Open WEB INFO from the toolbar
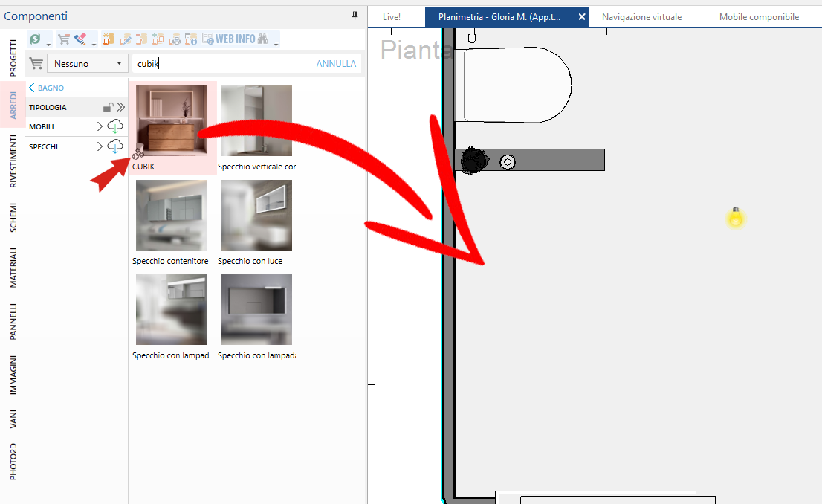This screenshot has width=822, height=504. (x=229, y=39)
